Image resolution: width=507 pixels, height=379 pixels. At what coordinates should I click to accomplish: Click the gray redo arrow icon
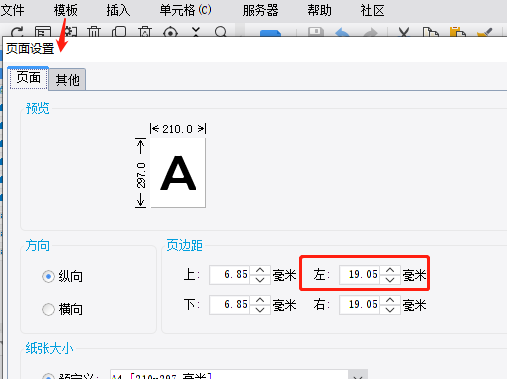point(370,32)
